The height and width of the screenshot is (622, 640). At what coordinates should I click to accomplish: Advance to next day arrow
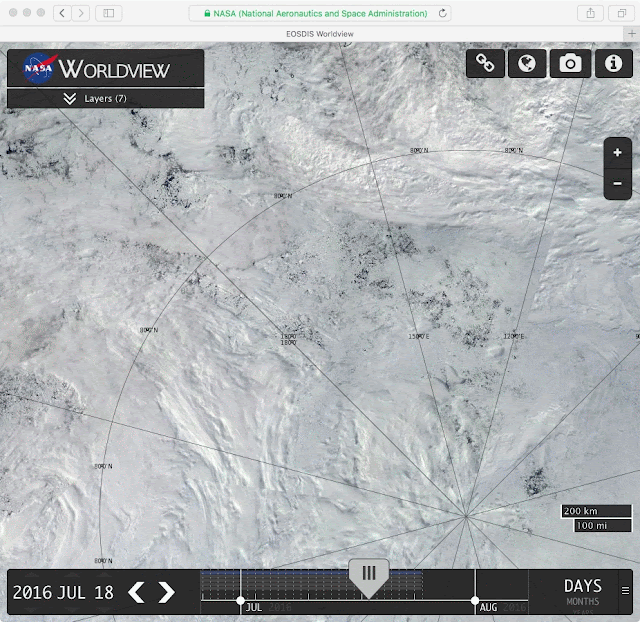(166, 592)
